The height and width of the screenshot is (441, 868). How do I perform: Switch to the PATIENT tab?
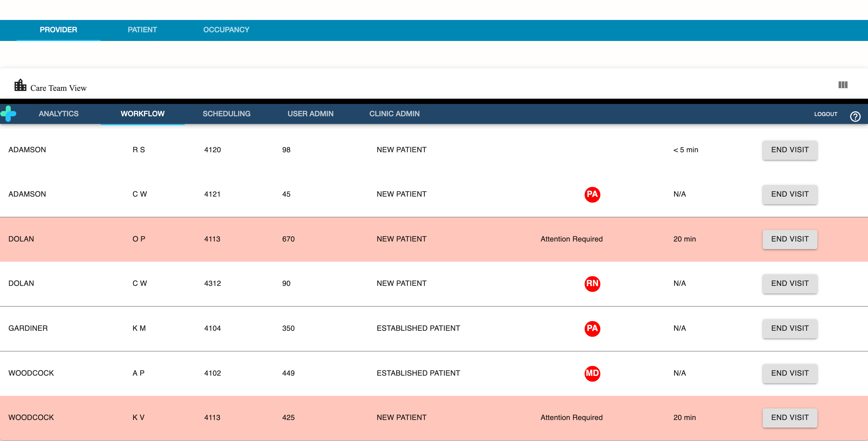[142, 30]
